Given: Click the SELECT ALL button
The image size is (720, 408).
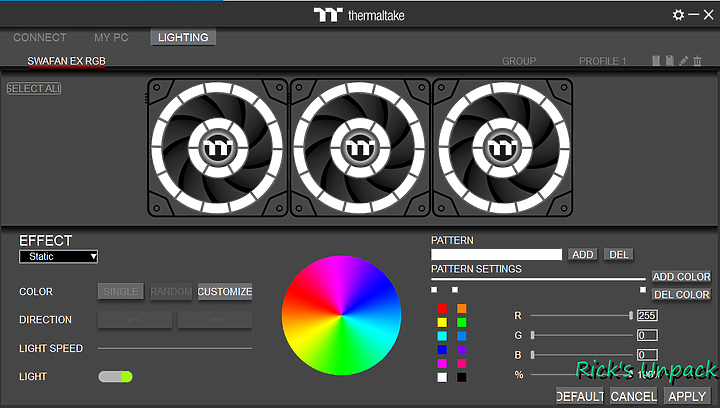Looking at the screenshot, I should pos(34,89).
